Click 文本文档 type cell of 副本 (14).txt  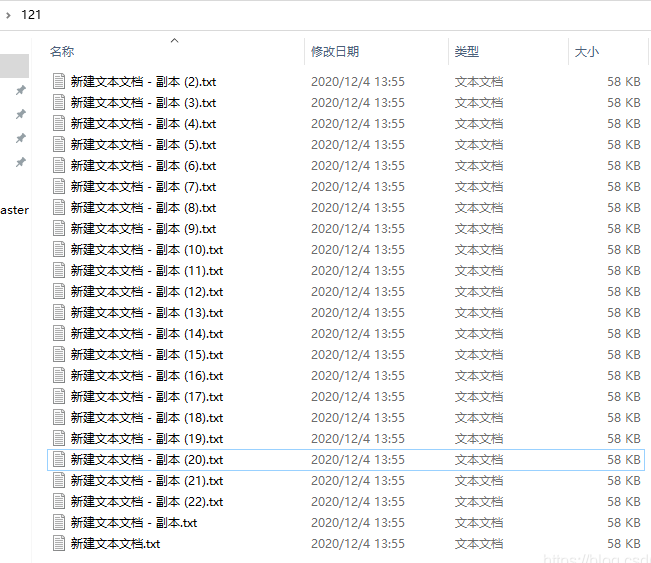pyautogui.click(x=479, y=334)
